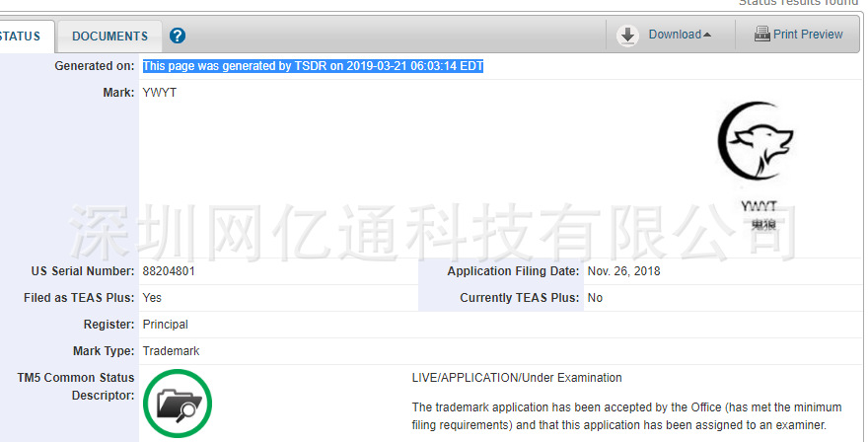This screenshot has width=868, height=442.
Task: Open the blue question mark help icon
Action: (x=178, y=36)
